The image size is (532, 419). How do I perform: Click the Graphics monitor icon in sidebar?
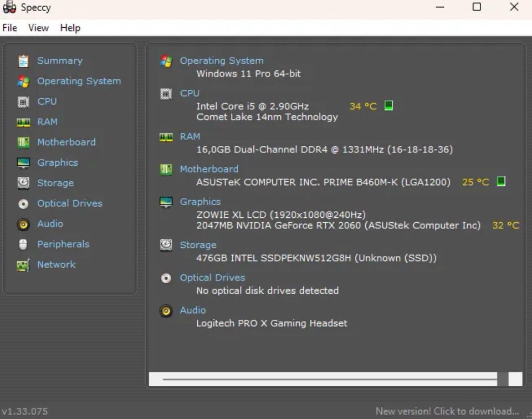point(23,163)
